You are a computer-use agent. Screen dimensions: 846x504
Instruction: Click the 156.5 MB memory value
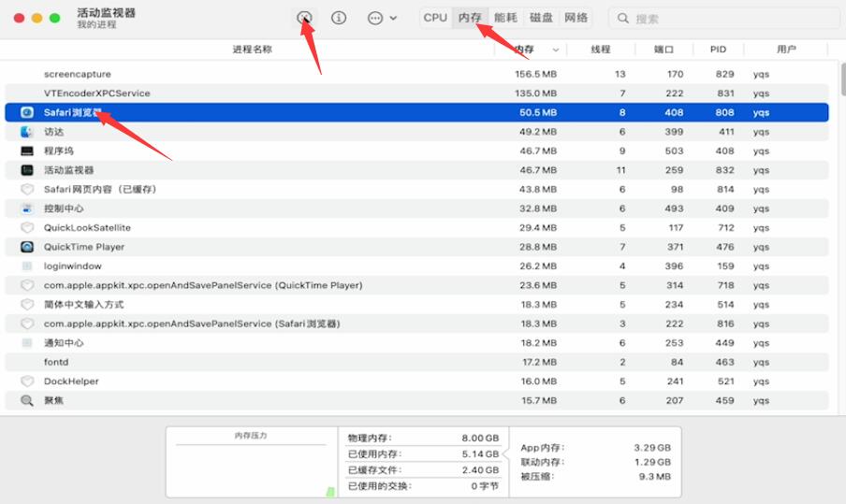(535, 74)
